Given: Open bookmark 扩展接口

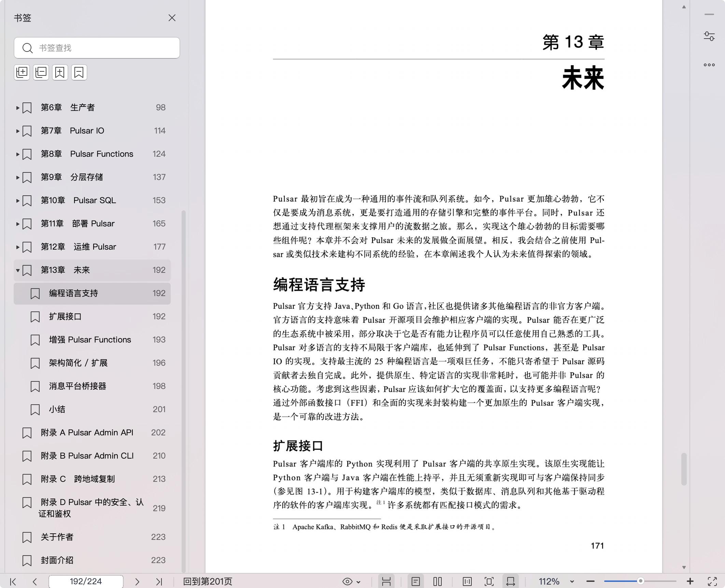Looking at the screenshot, I should coord(92,317).
